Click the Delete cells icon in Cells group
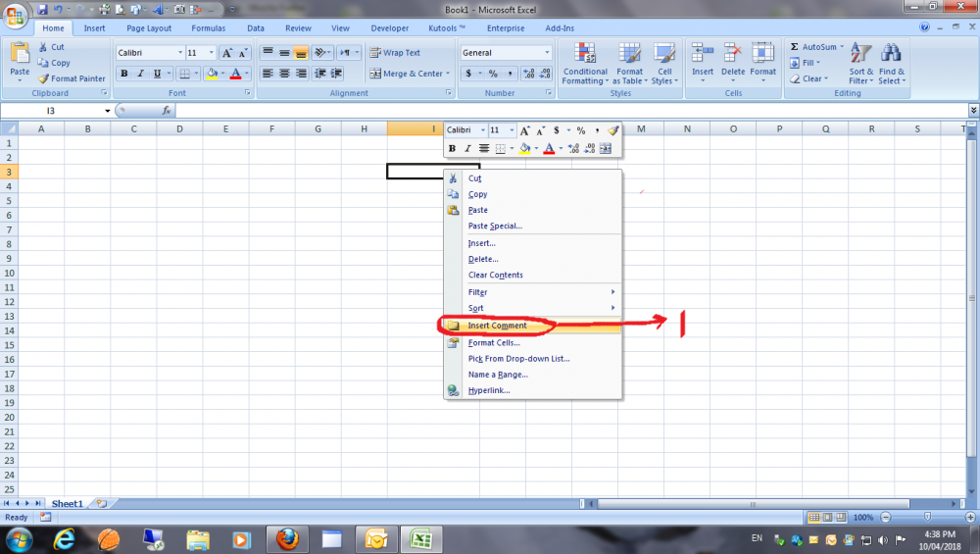The width and height of the screenshot is (980, 554). pos(732,53)
